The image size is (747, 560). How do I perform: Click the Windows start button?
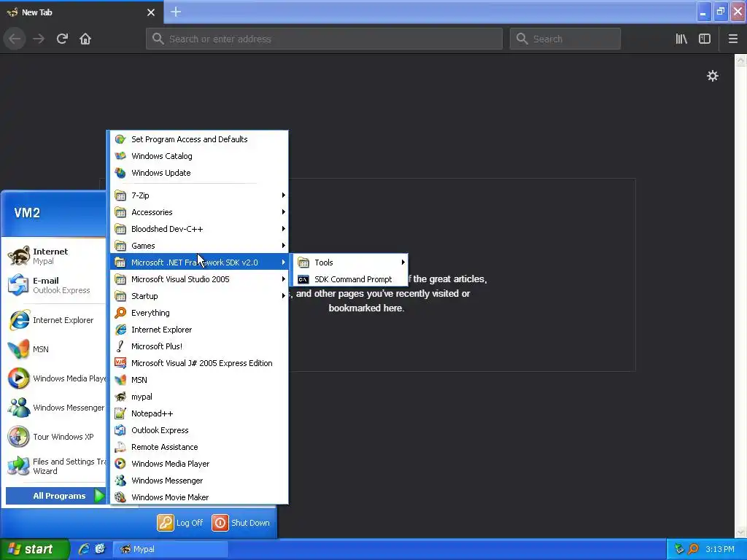[x=34, y=549]
